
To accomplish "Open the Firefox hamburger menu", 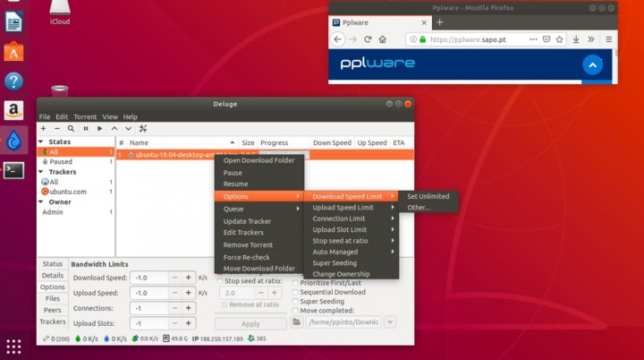I will click(x=606, y=40).
